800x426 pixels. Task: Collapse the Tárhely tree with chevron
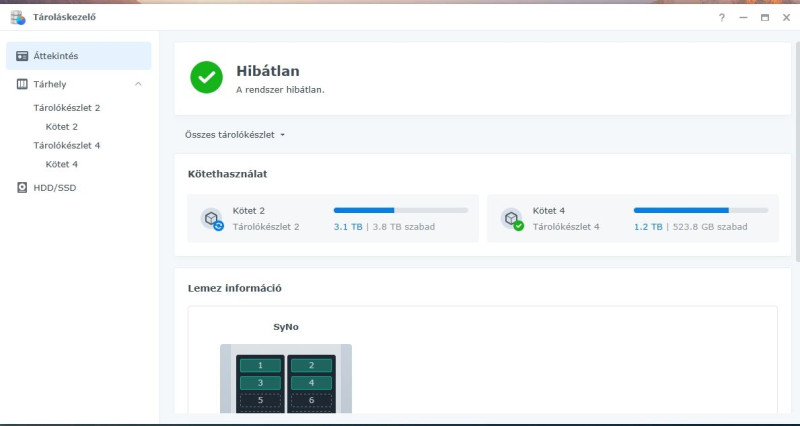(x=138, y=84)
